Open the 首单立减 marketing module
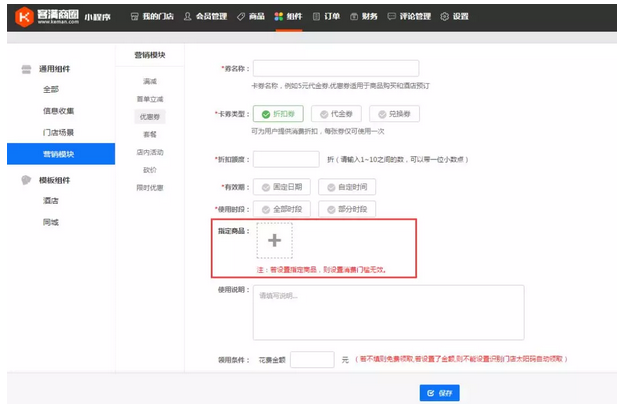The width and height of the screenshot is (623, 410). [x=150, y=99]
